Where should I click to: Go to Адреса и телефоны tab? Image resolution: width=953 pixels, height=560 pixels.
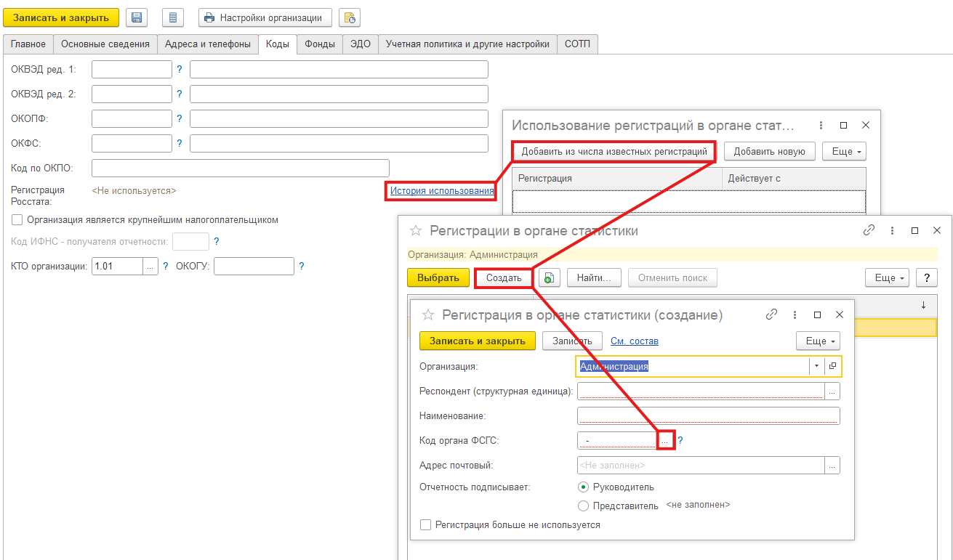pos(208,44)
